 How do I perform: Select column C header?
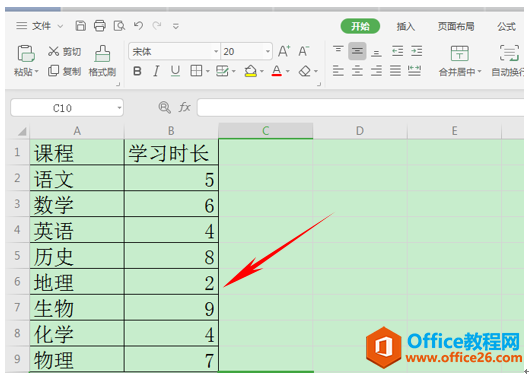tap(266, 131)
